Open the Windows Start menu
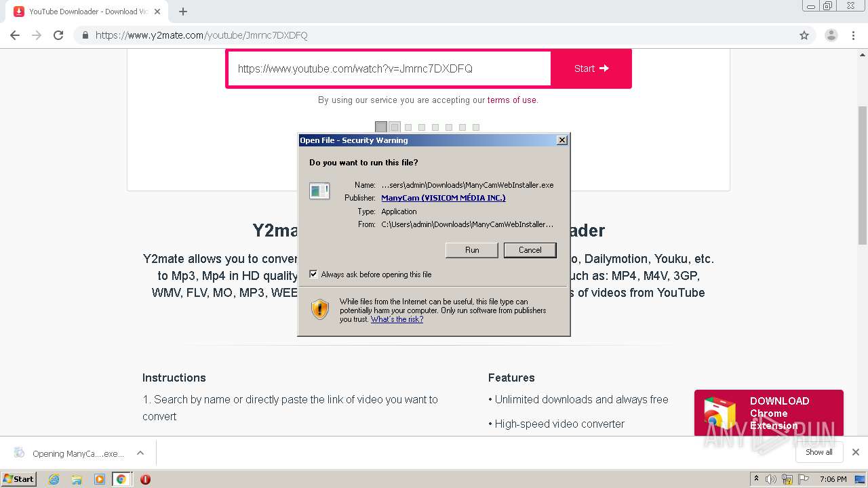Viewport: 868px width, 488px height. point(19,479)
